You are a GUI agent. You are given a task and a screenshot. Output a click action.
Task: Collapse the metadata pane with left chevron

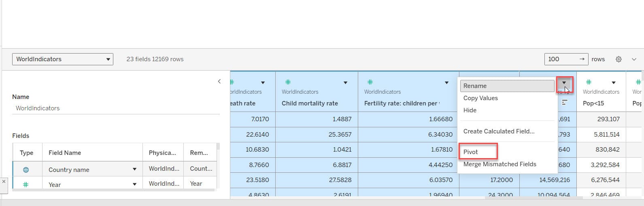point(219,81)
